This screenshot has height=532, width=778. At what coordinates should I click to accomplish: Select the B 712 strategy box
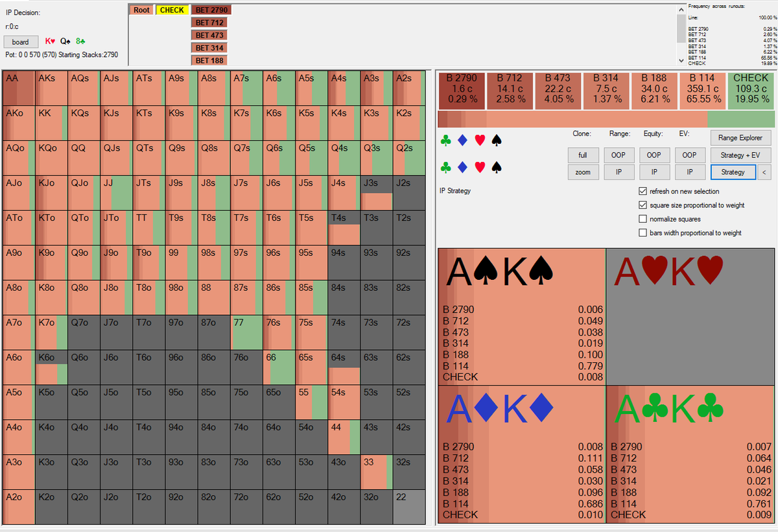click(x=510, y=90)
